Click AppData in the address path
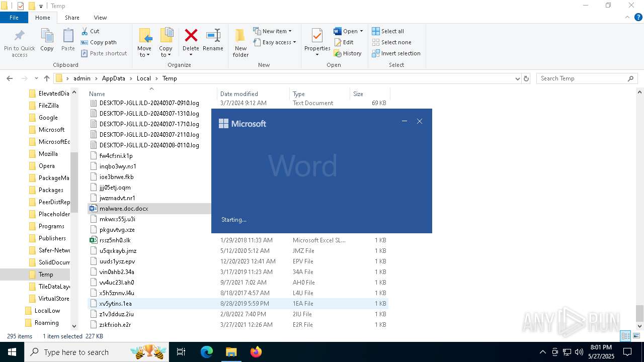 113,78
